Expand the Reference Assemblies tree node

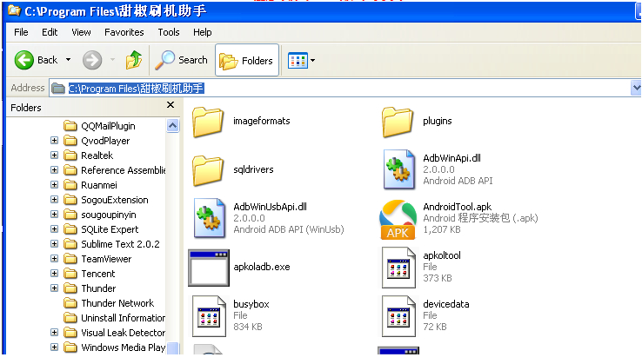[x=54, y=170]
